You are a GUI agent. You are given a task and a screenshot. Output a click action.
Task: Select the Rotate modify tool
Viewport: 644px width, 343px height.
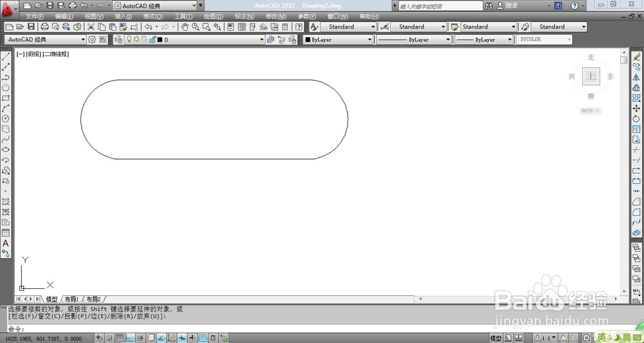tap(636, 118)
